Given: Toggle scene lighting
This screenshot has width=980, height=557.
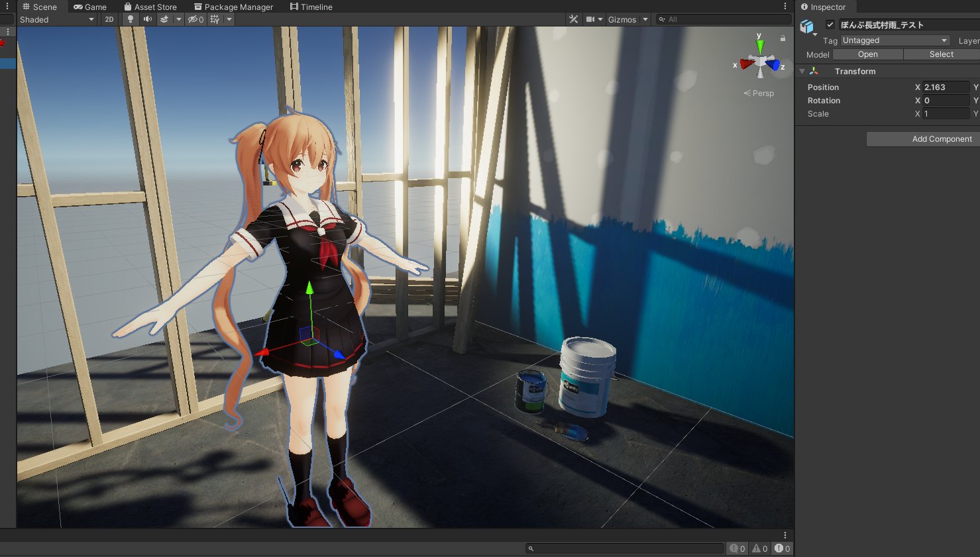Looking at the screenshot, I should 130,19.
